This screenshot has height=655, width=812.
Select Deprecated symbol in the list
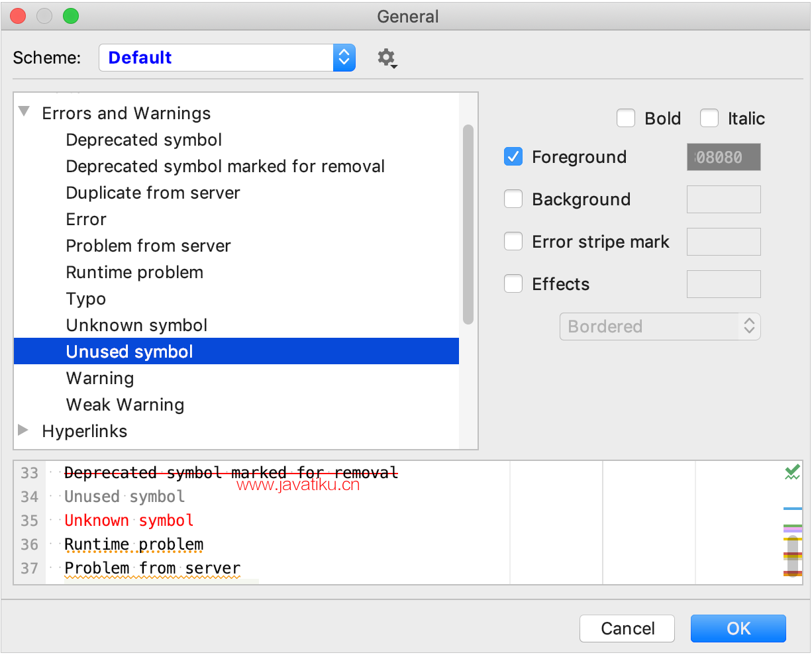(236, 140)
